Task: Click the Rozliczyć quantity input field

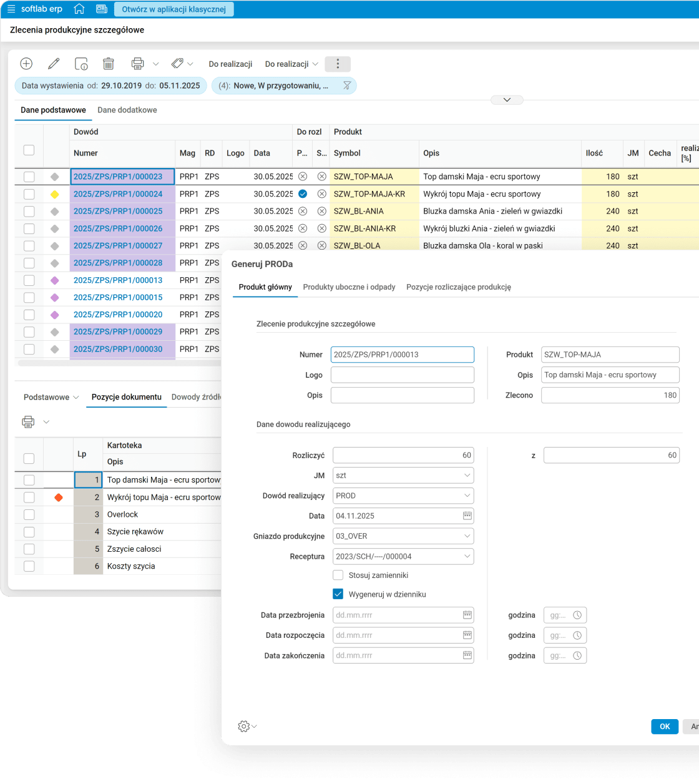Action: [403, 455]
